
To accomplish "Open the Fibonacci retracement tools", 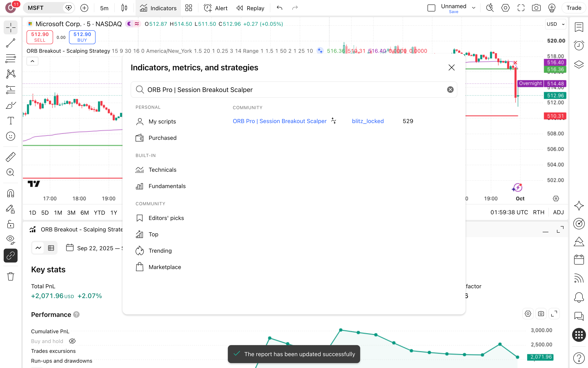I will coord(10,58).
